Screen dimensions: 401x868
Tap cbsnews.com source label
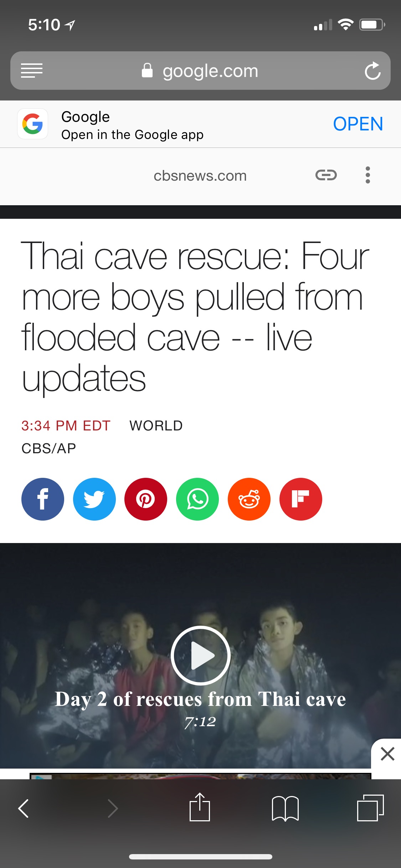click(x=200, y=176)
